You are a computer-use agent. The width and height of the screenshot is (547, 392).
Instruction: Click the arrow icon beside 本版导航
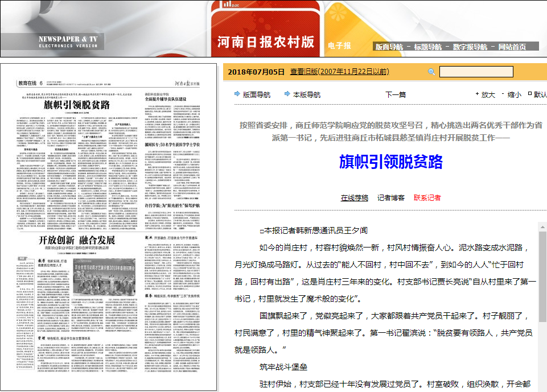[x=287, y=94]
